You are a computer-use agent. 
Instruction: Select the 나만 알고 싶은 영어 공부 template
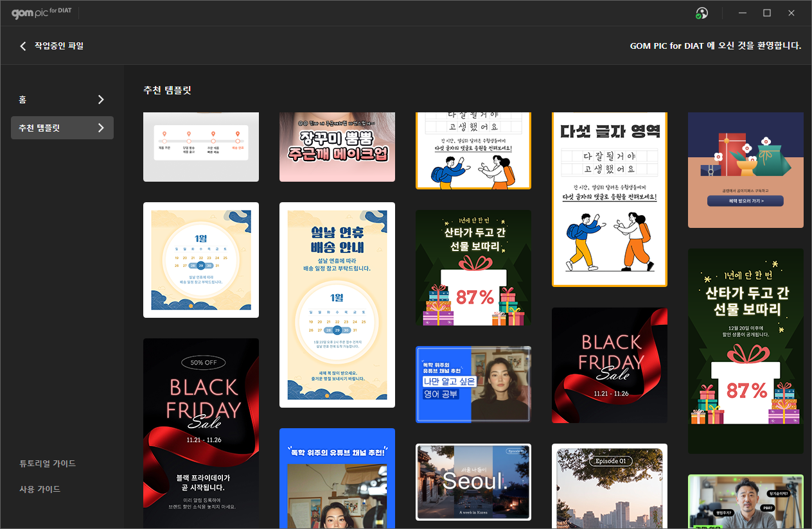click(473, 385)
